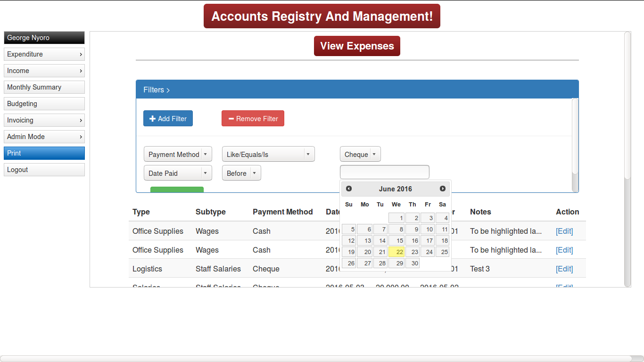Select June 22 in the calendar
The image size is (644, 362).
click(396, 252)
